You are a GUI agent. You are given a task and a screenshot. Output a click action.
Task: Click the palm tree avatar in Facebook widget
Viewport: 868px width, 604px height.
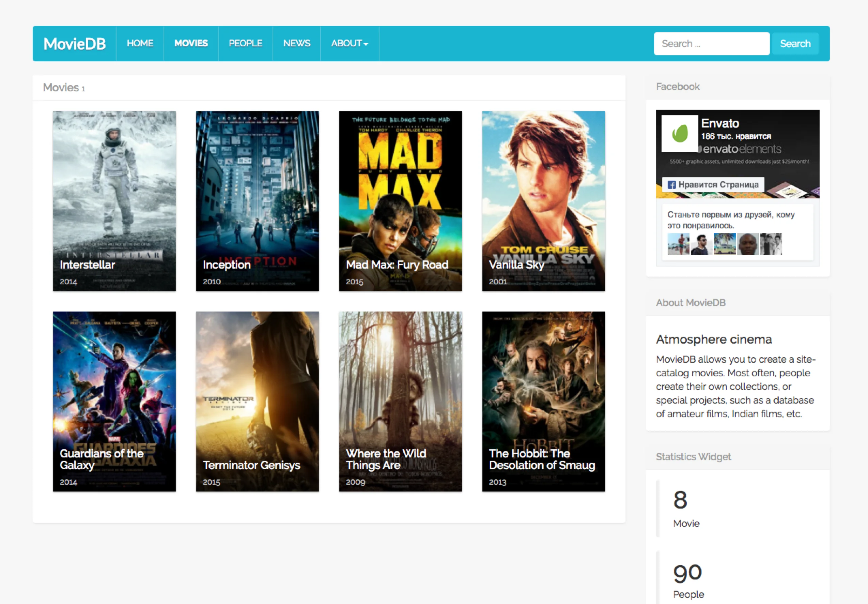[x=725, y=244]
